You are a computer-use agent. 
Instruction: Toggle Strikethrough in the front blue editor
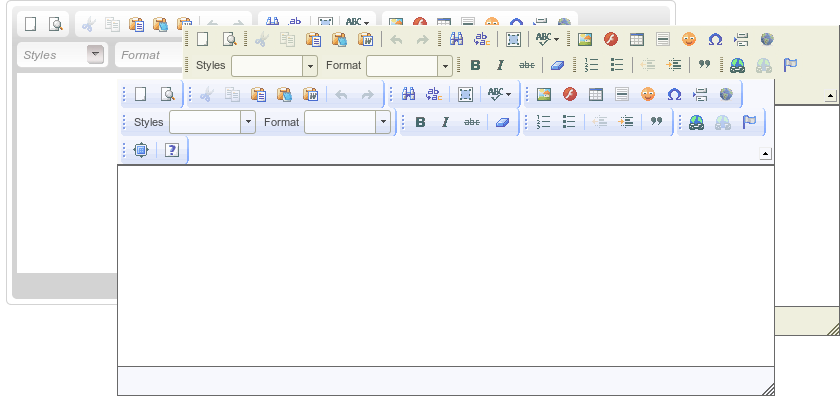click(472, 122)
